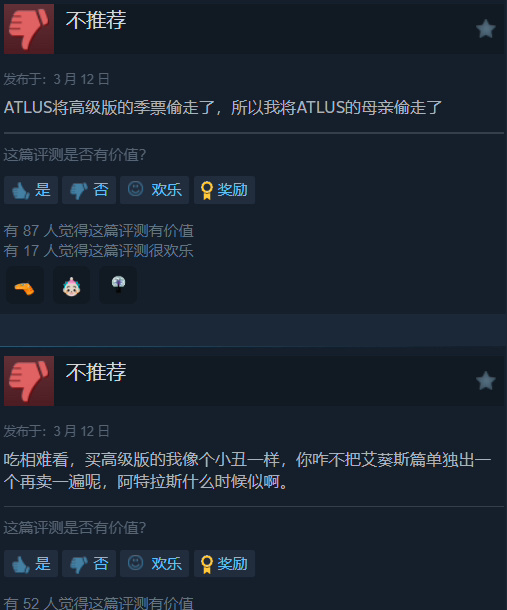Open the second 不推荐 review title
Screen dimensions: 507x610
click(x=96, y=372)
